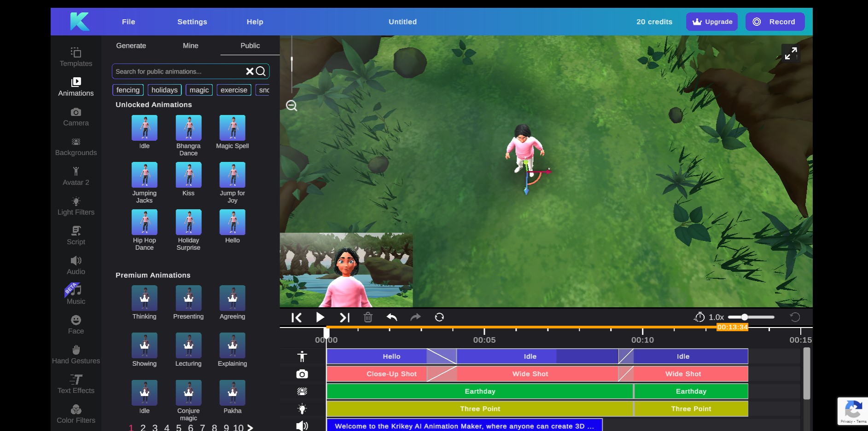Open the File menu

click(128, 22)
